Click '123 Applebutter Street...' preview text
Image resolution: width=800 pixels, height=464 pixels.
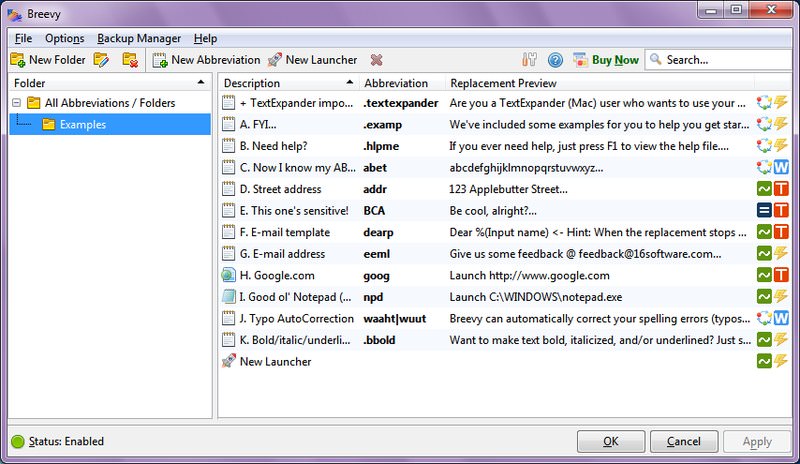508,189
